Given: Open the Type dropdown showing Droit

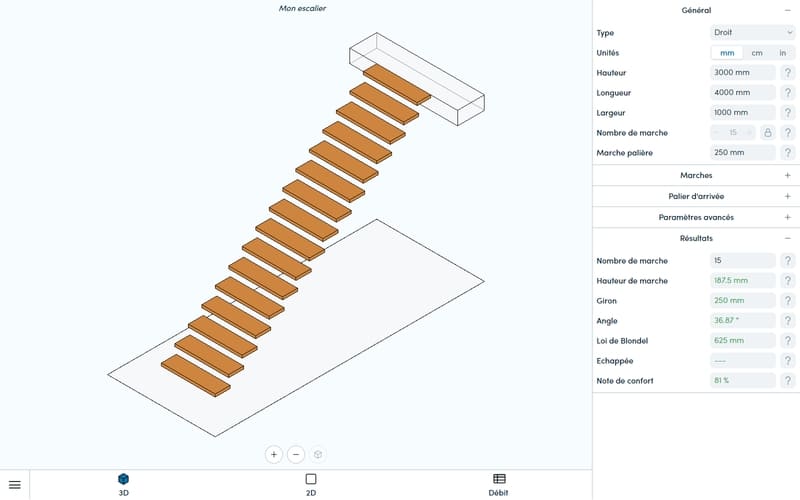Looking at the screenshot, I should coord(753,33).
